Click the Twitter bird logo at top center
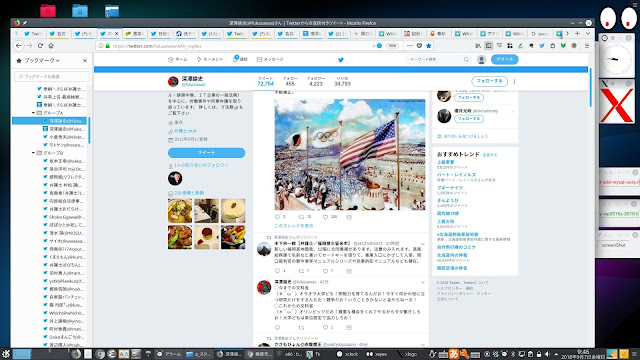 341,60
